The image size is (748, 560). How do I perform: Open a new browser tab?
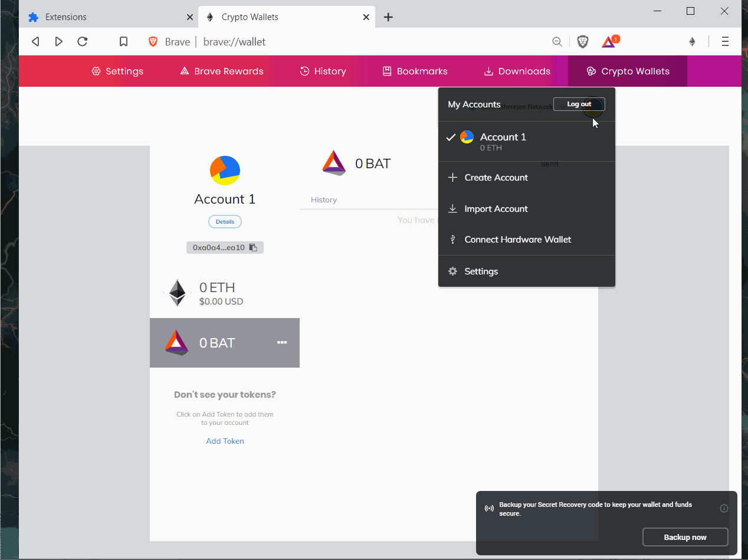pos(388,17)
